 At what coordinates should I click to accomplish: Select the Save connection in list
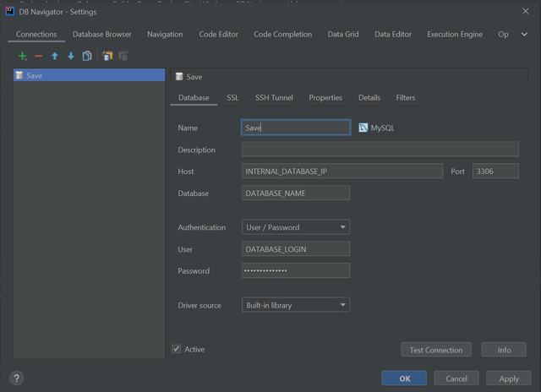tap(89, 75)
